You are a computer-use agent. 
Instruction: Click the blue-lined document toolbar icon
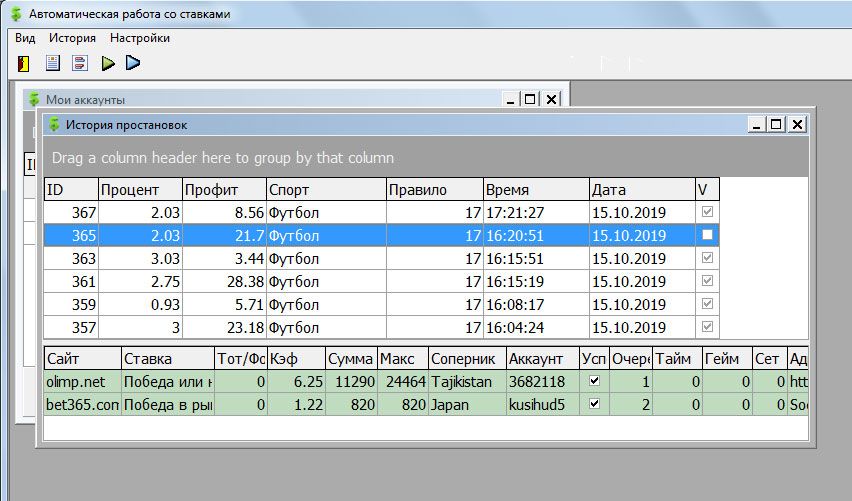coord(52,63)
